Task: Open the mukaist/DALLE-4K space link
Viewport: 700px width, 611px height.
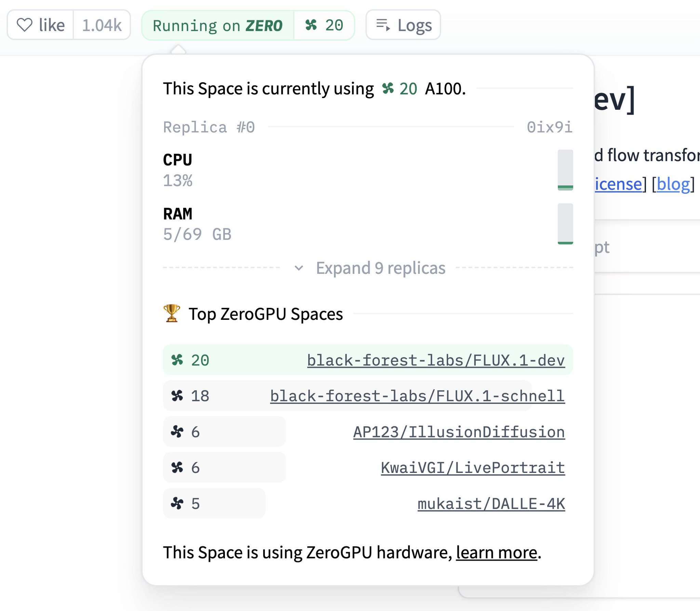Action: (491, 504)
